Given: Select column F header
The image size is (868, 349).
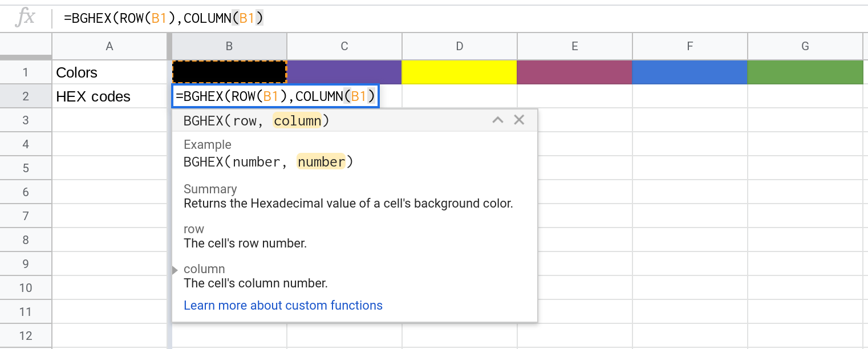Looking at the screenshot, I should point(690,46).
